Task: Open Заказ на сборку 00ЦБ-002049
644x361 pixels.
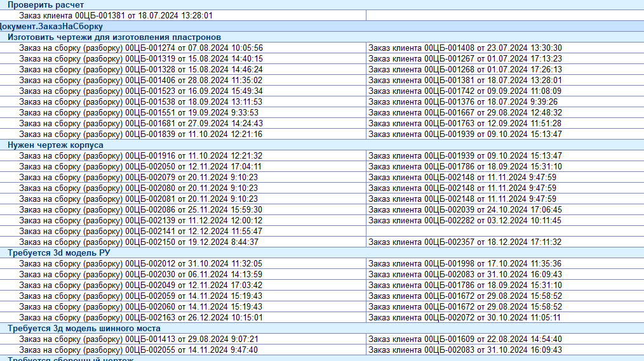Action: [141, 286]
